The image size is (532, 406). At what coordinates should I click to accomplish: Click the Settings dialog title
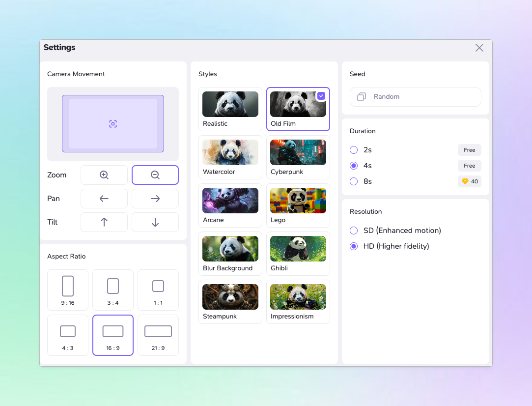coord(59,48)
